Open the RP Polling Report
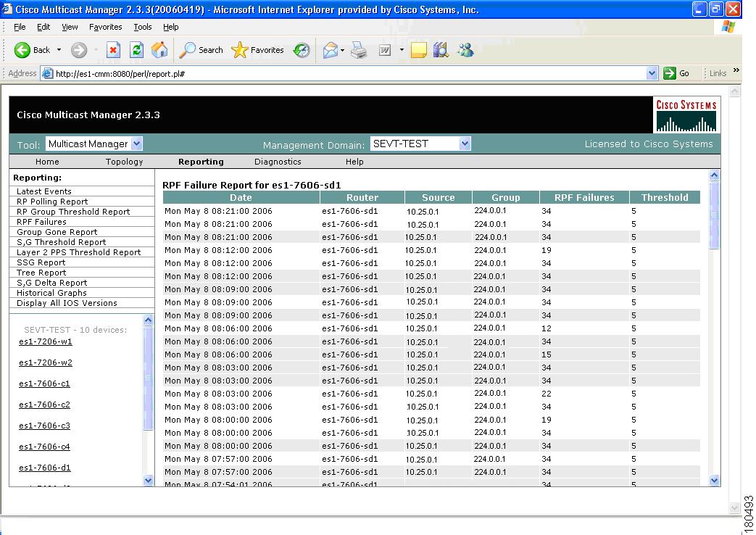The height and width of the screenshot is (535, 756). point(52,202)
